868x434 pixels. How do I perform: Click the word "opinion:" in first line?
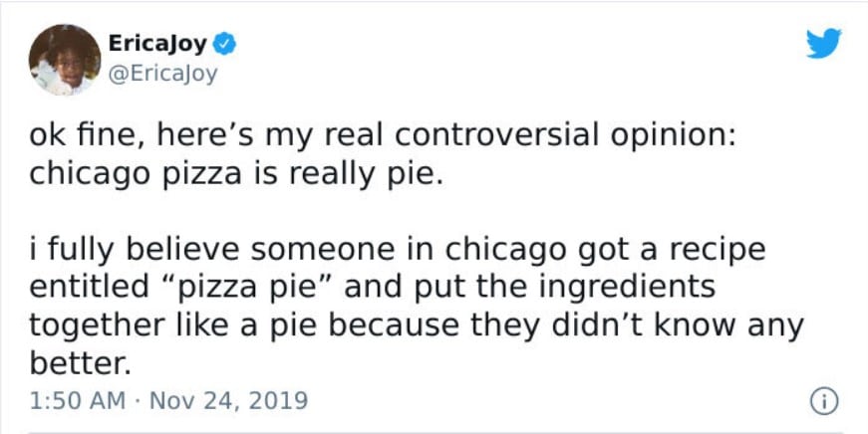point(674,138)
